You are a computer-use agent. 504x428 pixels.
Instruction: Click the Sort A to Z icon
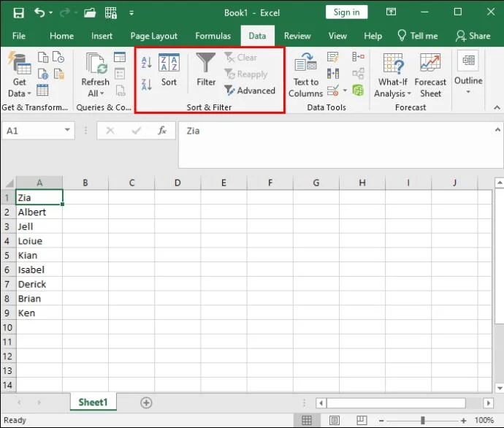[x=147, y=62]
